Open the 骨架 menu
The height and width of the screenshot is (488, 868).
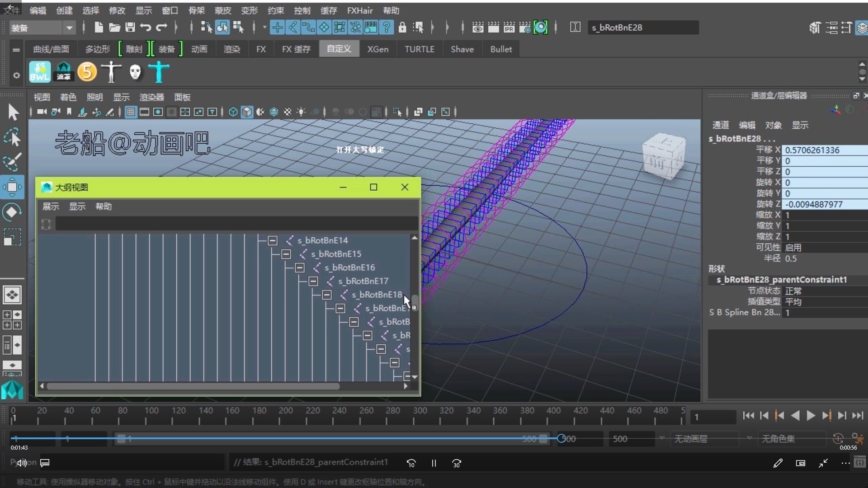[196, 10]
